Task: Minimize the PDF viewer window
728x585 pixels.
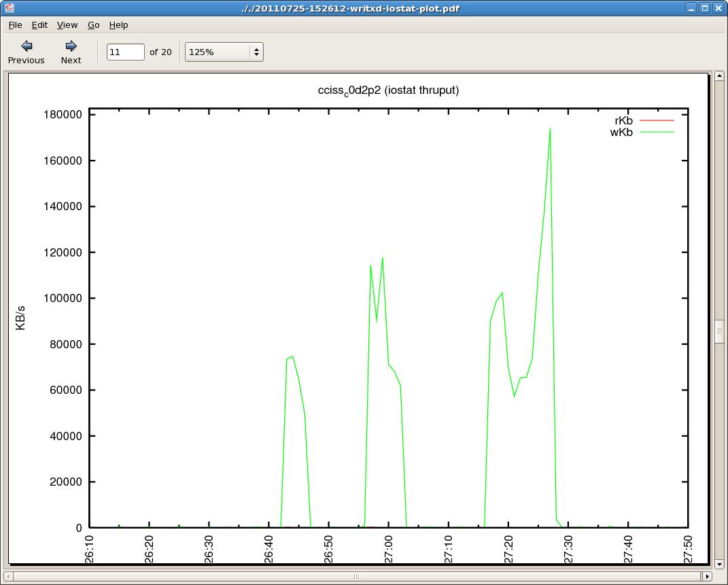Action: pyautogui.click(x=691, y=8)
